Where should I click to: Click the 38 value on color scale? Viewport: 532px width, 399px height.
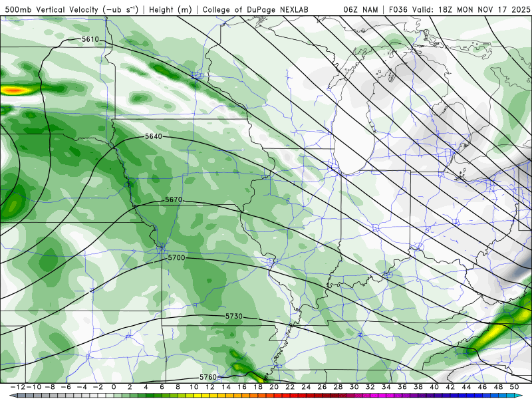point(418,387)
